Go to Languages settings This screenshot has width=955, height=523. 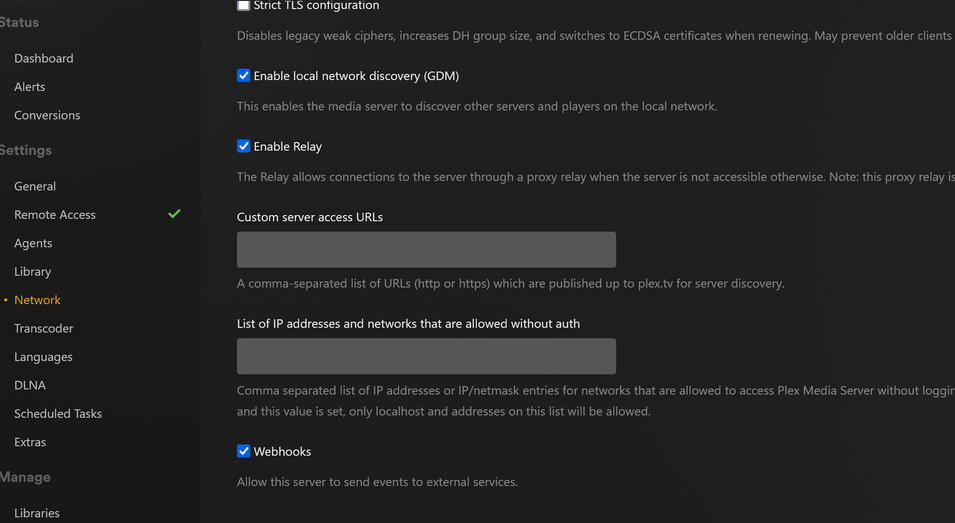43,357
